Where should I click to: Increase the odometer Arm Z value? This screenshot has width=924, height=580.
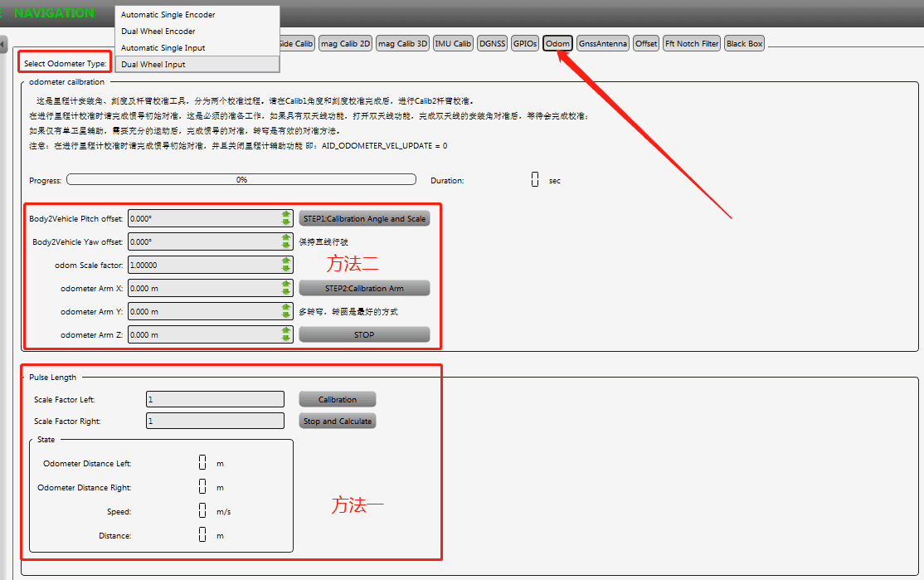(286, 330)
